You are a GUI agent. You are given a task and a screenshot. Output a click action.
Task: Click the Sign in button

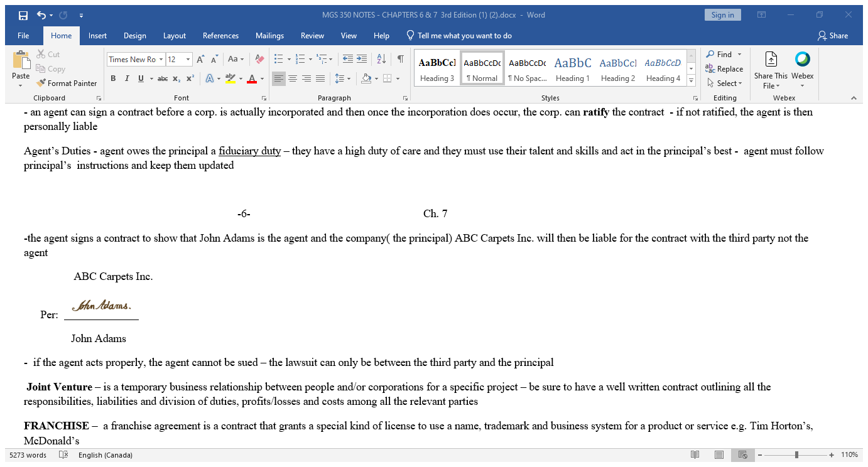tap(723, 15)
